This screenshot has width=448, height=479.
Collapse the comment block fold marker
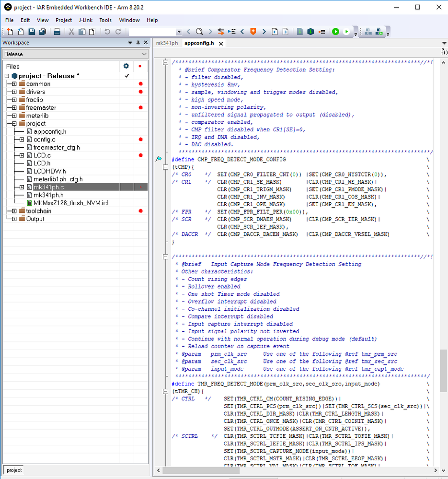click(165, 62)
